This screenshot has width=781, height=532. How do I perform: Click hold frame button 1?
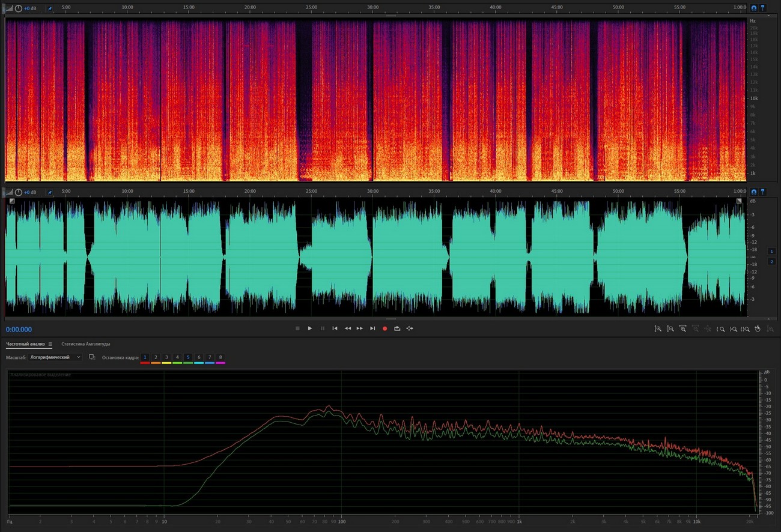(145, 357)
